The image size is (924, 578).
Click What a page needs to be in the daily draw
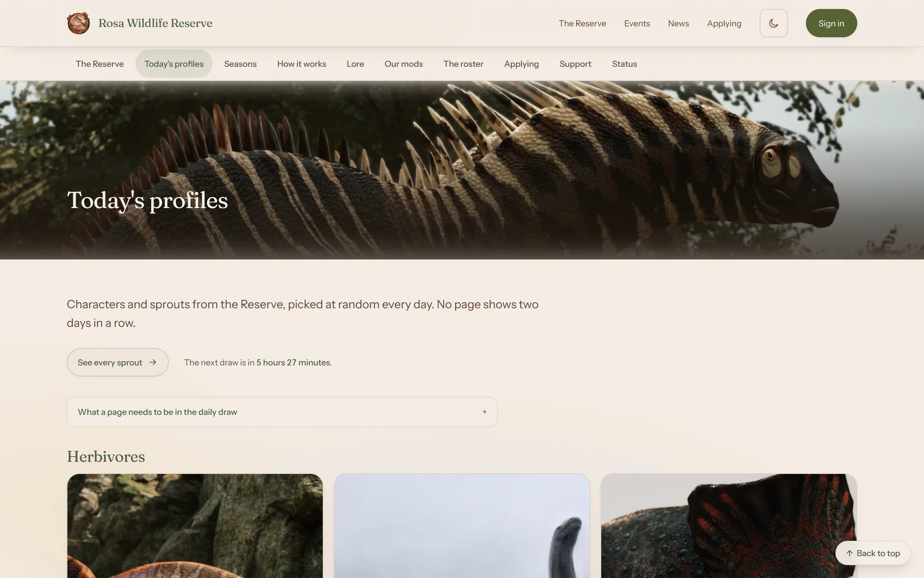click(x=282, y=412)
